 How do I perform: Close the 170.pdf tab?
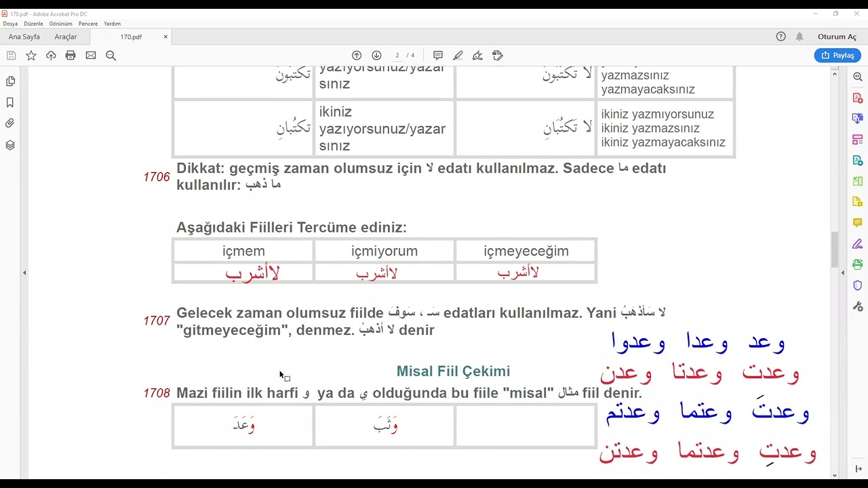coord(165,37)
